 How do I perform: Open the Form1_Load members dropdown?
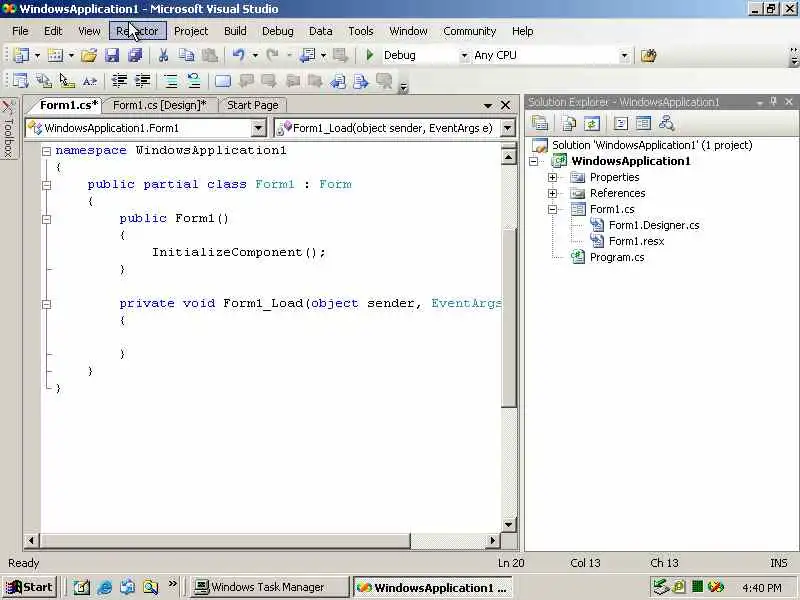coord(508,128)
